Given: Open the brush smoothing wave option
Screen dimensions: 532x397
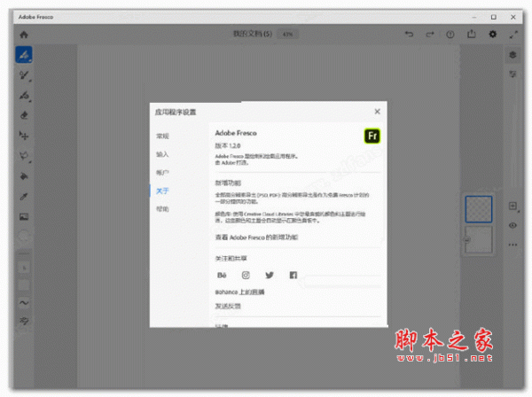Looking at the screenshot, I should point(24,302).
